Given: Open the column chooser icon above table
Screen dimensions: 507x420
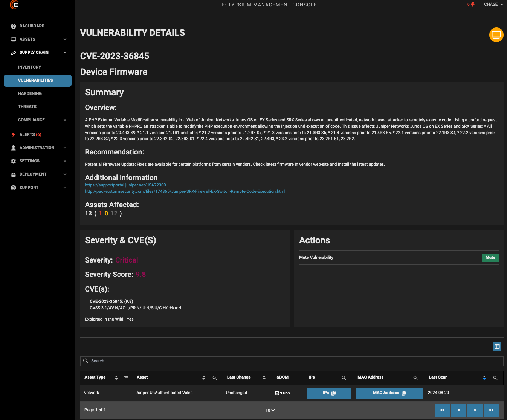Looking at the screenshot, I should point(497,347).
